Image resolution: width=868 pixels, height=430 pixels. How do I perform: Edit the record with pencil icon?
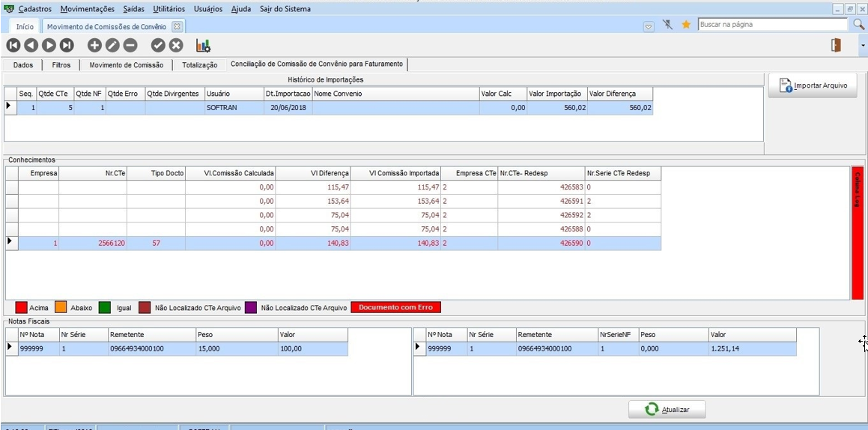112,46
